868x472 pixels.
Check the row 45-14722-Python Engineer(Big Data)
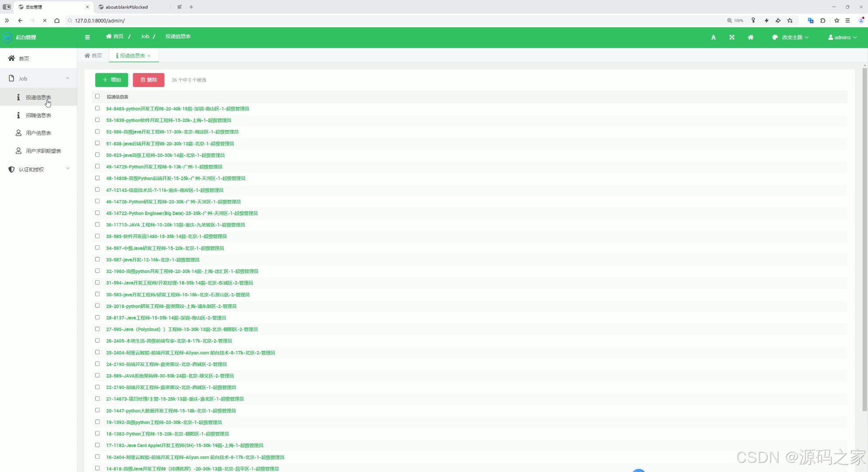[97, 213]
